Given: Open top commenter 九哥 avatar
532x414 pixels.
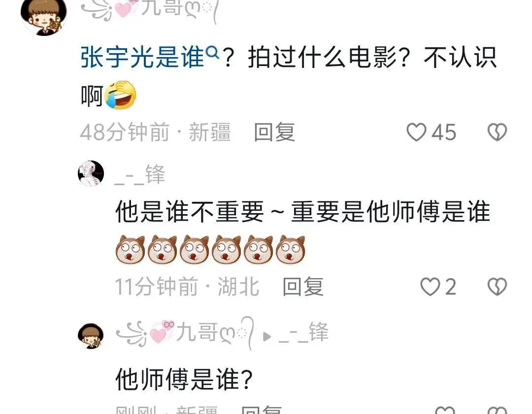Looking at the screenshot, I should coord(44,16).
